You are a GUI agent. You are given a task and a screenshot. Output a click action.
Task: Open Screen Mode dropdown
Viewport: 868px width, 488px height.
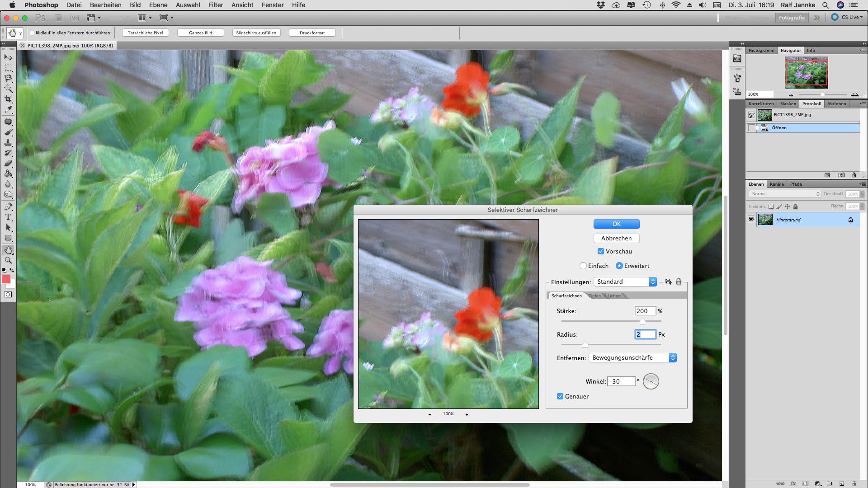click(x=167, y=18)
